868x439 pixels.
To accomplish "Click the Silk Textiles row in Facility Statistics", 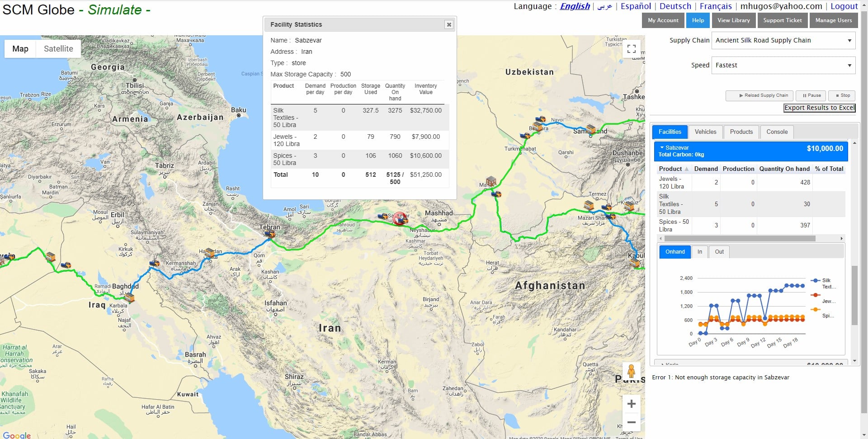I will pyautogui.click(x=360, y=118).
